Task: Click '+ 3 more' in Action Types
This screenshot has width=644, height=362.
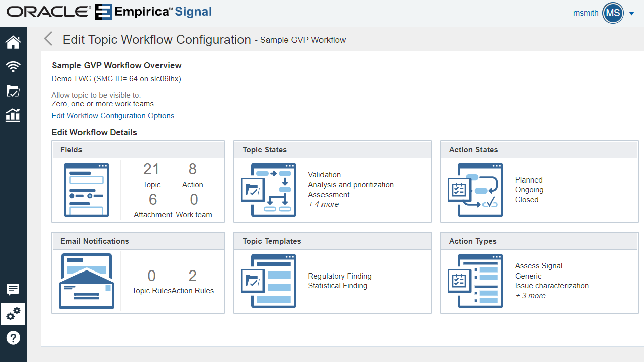Action: [x=530, y=296]
